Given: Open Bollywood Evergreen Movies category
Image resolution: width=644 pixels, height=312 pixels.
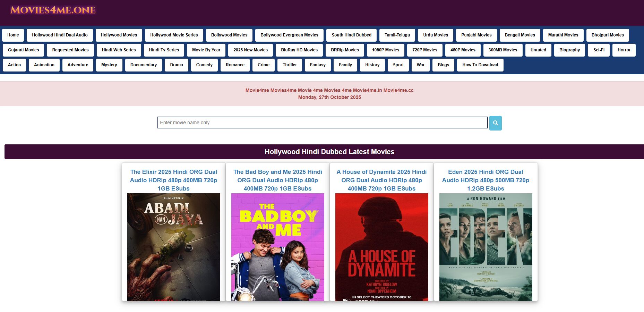Looking at the screenshot, I should [290, 35].
